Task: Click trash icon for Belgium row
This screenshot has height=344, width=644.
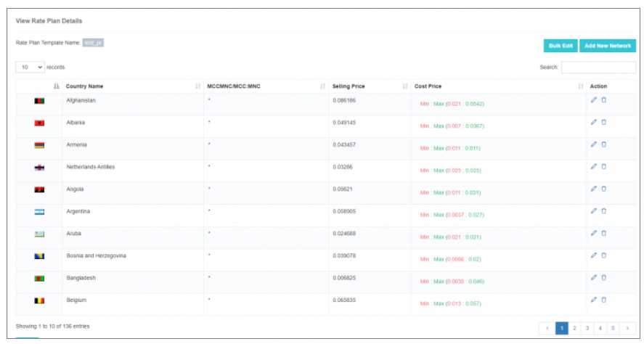Action: (603, 299)
